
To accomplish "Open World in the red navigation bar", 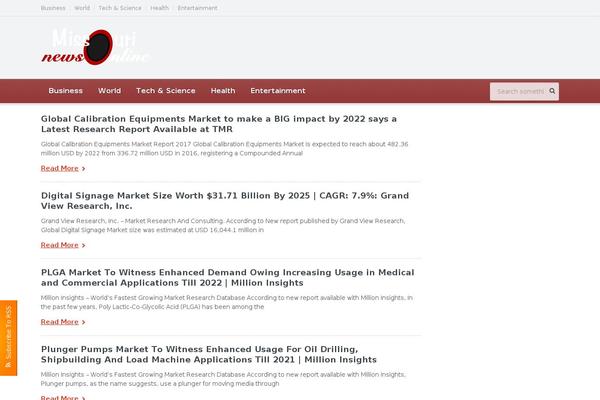I will point(109,91).
